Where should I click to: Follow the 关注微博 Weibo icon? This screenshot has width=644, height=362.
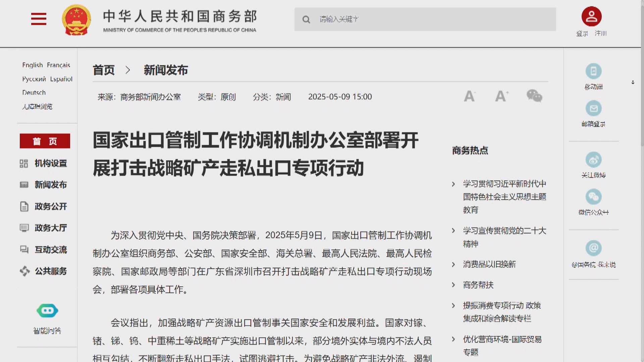593,160
